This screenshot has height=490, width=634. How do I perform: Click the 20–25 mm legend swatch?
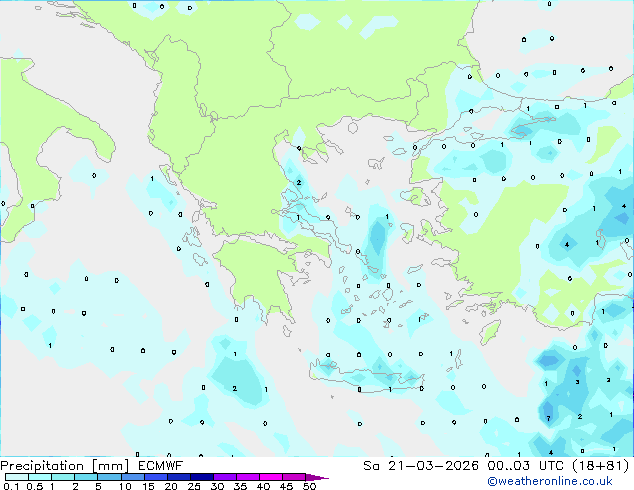point(178,477)
